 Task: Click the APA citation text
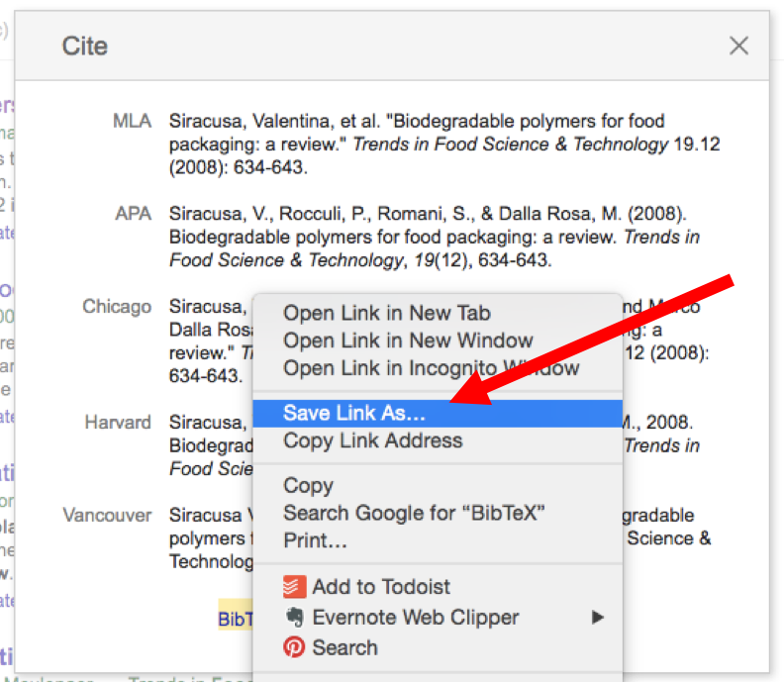(434, 237)
